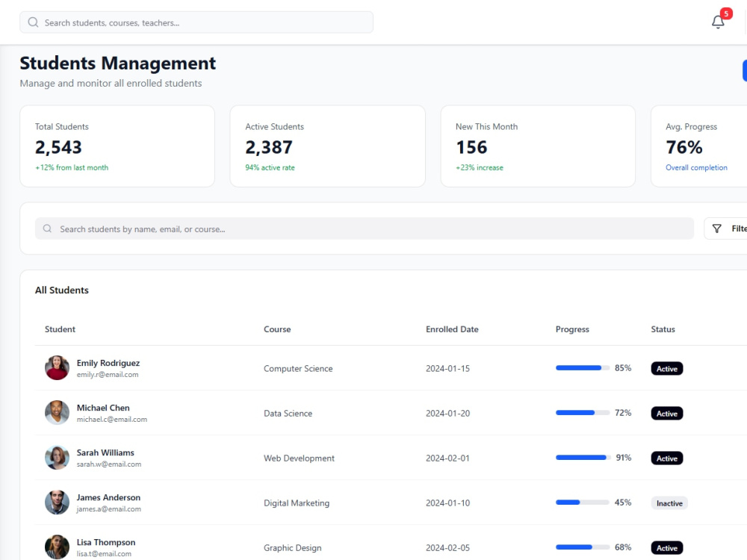This screenshot has width=747, height=560.
Task: Click Lisa Thompson's avatar
Action: [58, 547]
